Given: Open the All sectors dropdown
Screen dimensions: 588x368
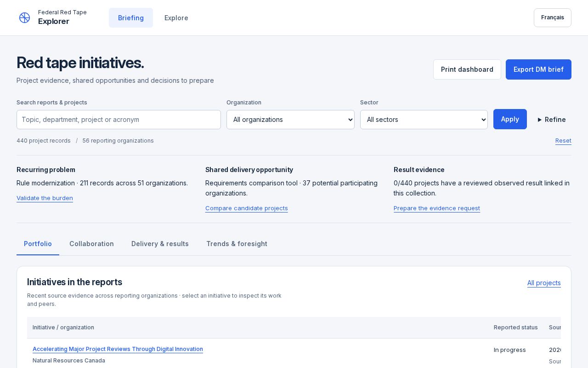Looking at the screenshot, I should click(x=424, y=120).
